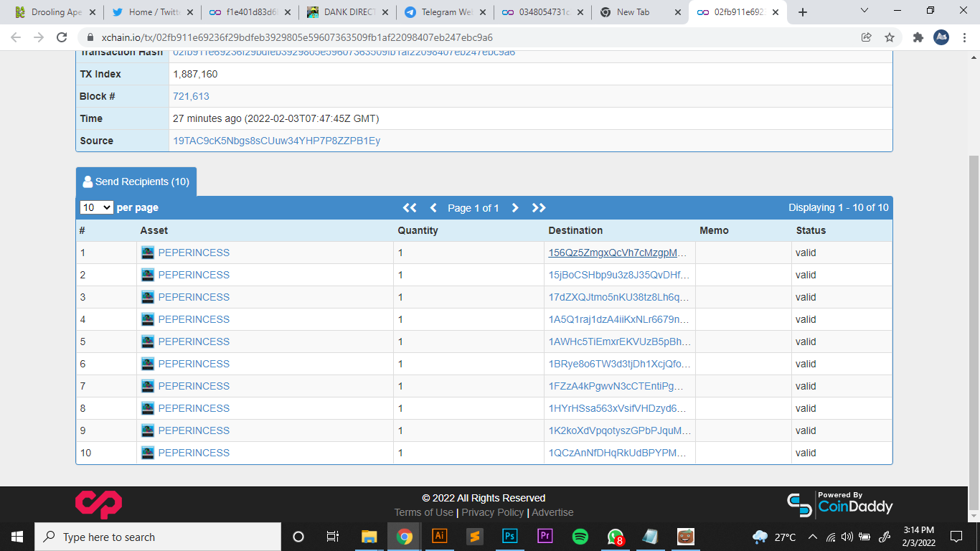This screenshot has height=551, width=980.
Task: Open destination address 1HYrHSsa563xVsifVHDzyd6...
Action: (x=617, y=408)
